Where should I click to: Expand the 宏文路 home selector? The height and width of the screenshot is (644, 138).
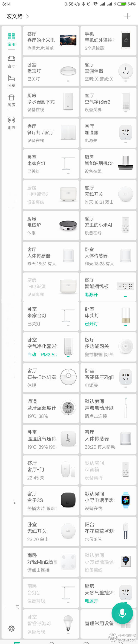tap(17, 16)
